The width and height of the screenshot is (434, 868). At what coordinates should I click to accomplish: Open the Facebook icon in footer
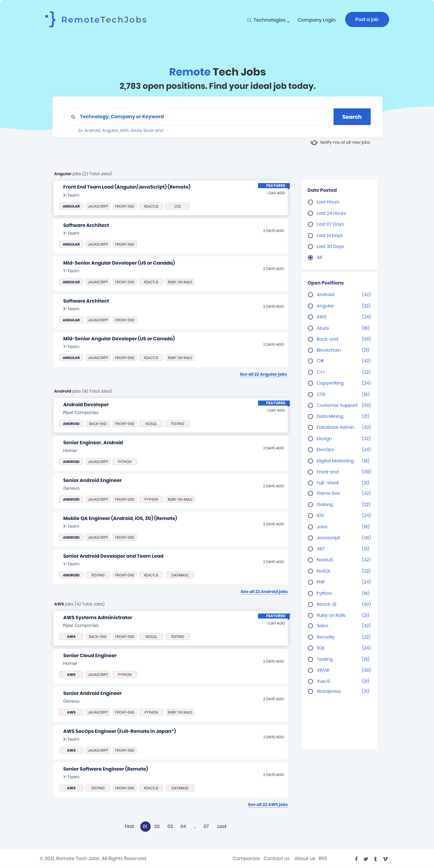[x=356, y=858]
